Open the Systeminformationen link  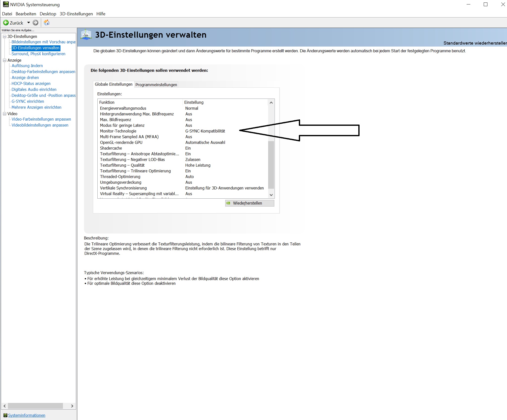point(27,415)
